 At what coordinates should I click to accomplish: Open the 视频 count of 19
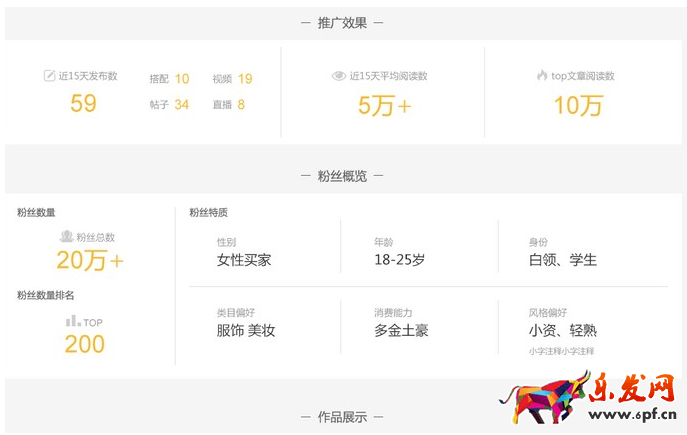[x=245, y=79]
